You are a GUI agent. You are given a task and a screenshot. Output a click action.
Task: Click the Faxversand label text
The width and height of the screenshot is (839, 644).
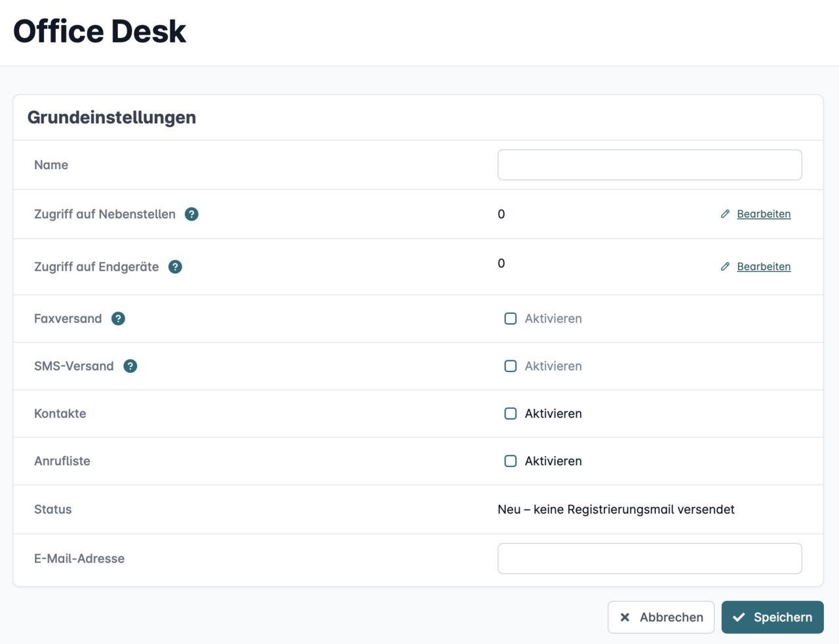(68, 318)
